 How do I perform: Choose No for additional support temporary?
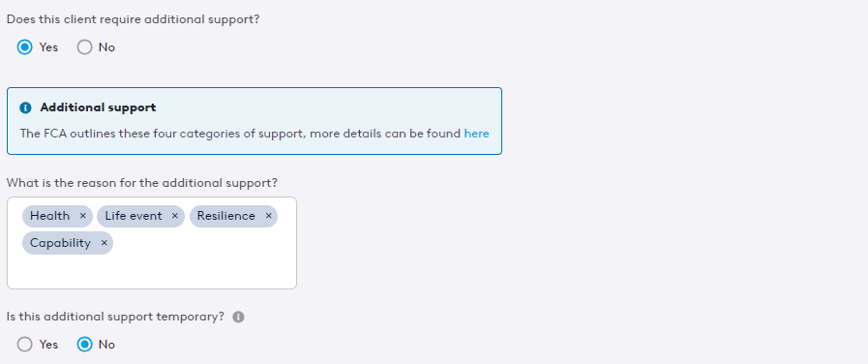(x=85, y=344)
